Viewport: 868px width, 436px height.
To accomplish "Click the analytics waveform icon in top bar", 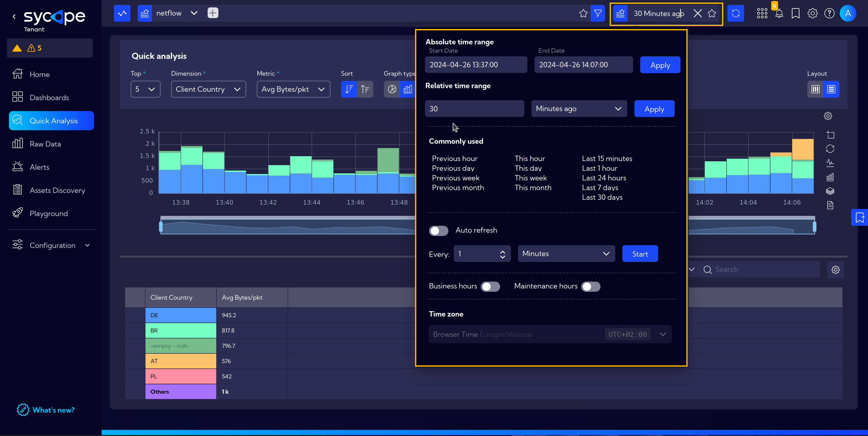I will click(122, 14).
